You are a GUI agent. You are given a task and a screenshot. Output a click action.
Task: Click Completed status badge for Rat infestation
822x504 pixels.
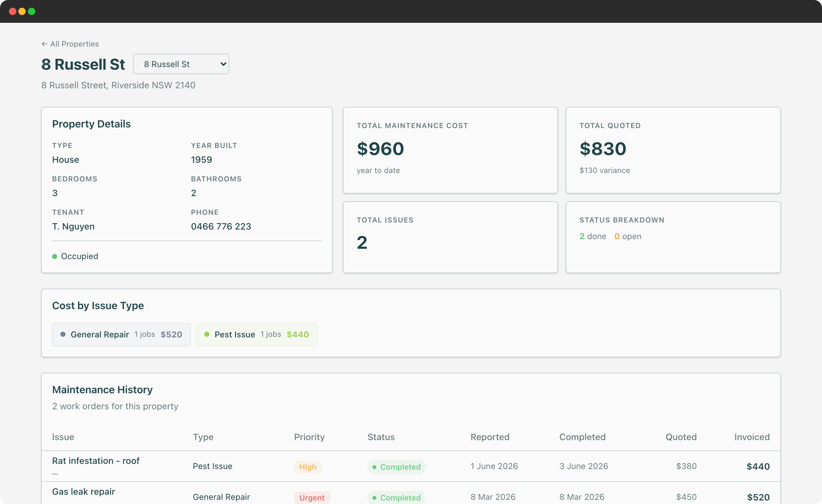396,467
